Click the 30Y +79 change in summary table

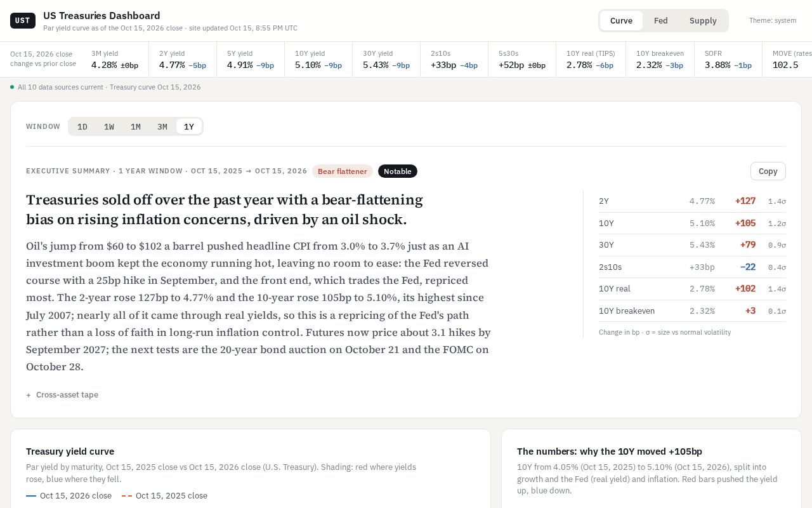(x=748, y=245)
